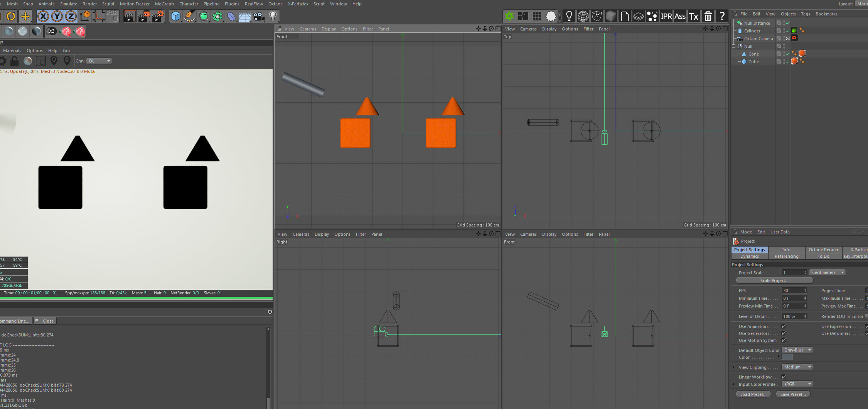Open the Centimeters unit dropdown
This screenshot has width=868, height=409.
[x=827, y=272]
